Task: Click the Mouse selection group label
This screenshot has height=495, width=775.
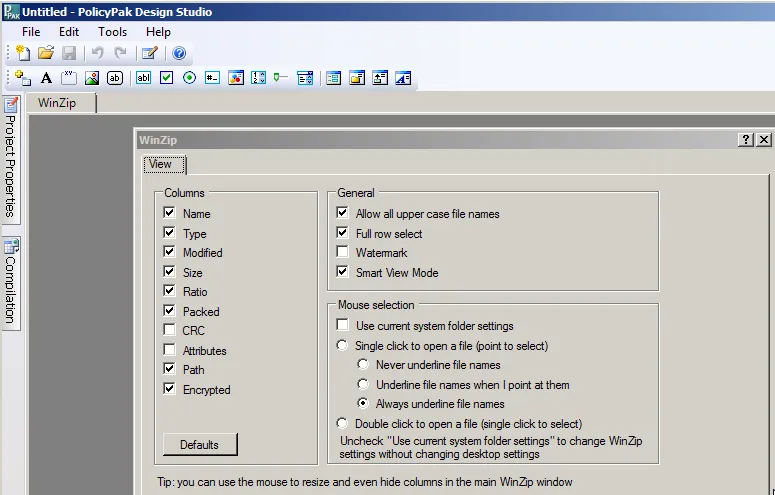Action: coord(376,305)
